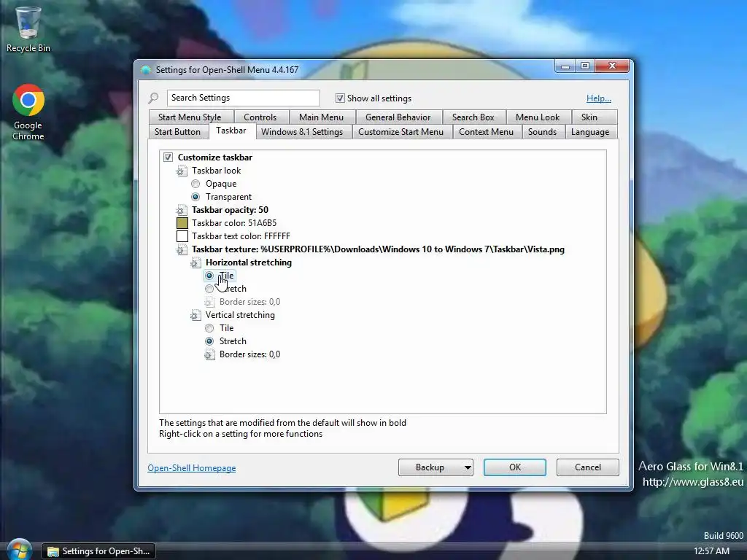The width and height of the screenshot is (747, 560).
Task: Select Taskbar color: 51A6B5 text
Action: (234, 223)
